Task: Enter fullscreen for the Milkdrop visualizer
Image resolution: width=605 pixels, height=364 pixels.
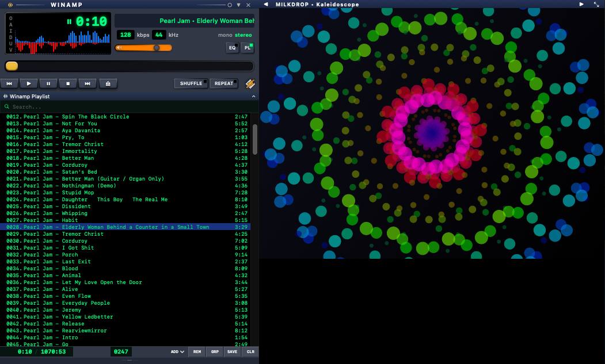Action: 596,4
